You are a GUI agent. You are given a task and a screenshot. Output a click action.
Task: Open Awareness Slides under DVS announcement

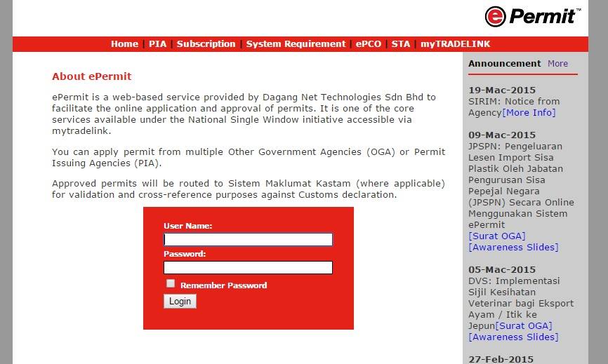(x=513, y=337)
